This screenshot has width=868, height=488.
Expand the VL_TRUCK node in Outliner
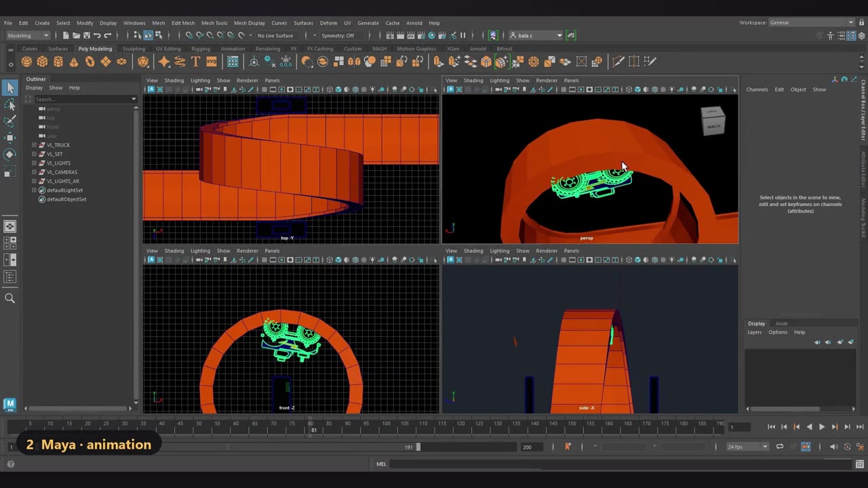pyautogui.click(x=34, y=145)
